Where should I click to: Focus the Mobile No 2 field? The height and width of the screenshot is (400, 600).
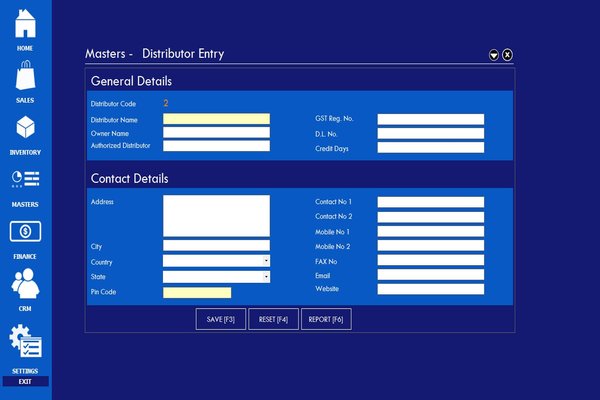[x=430, y=245]
